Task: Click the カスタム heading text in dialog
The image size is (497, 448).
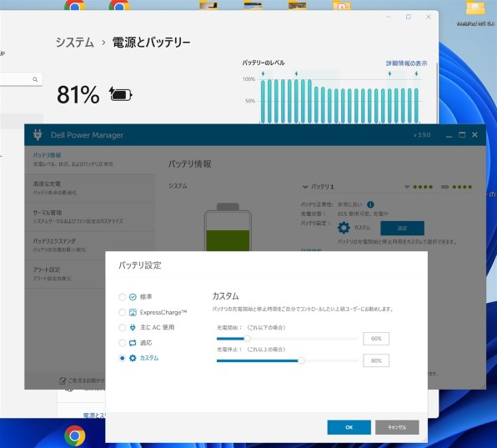Action: (225, 296)
